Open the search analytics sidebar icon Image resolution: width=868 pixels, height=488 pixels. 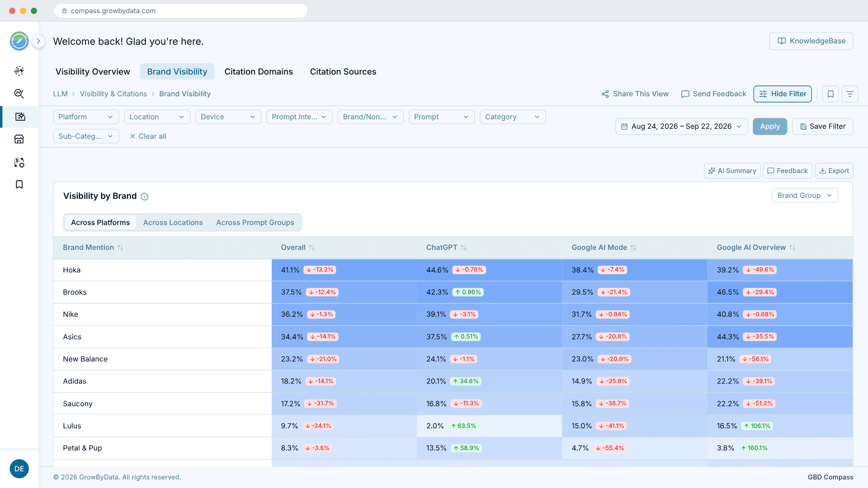coord(19,94)
